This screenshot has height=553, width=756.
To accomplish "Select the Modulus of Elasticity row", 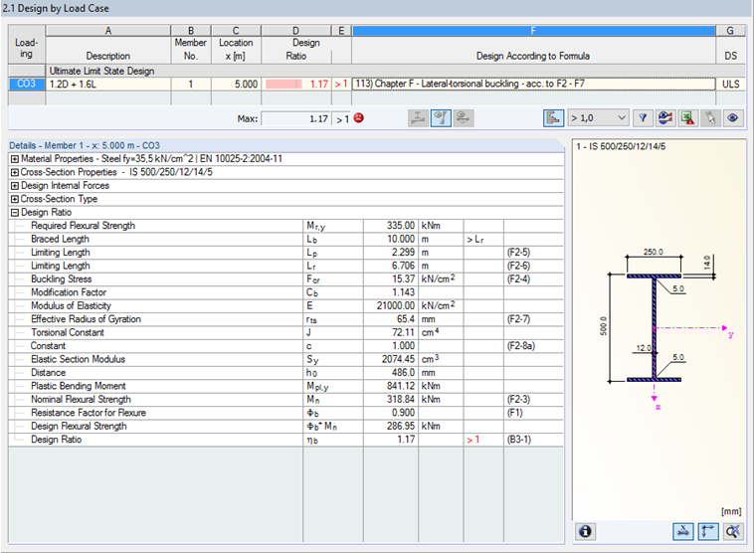I will coord(285,305).
